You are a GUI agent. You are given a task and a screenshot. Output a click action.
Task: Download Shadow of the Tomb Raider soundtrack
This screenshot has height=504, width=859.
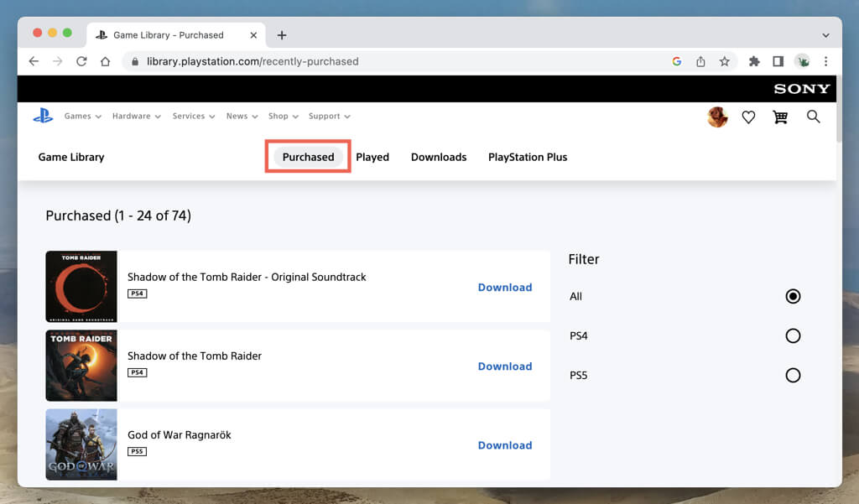(504, 287)
